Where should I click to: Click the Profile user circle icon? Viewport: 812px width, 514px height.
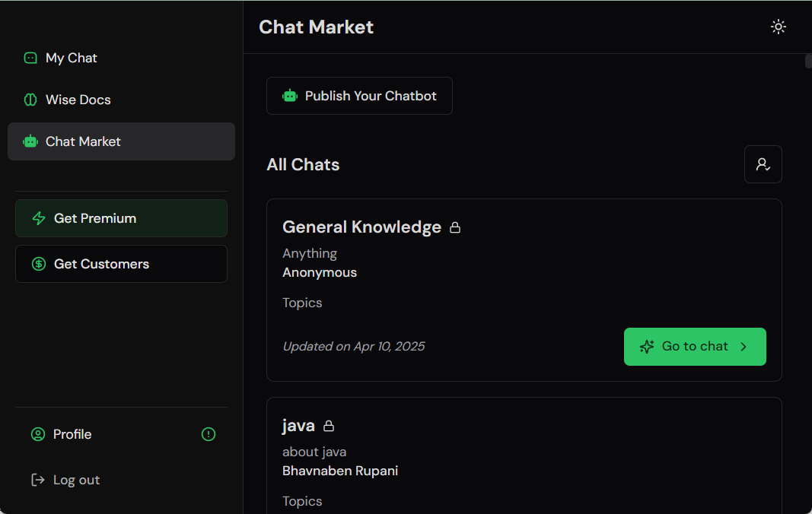click(x=38, y=434)
